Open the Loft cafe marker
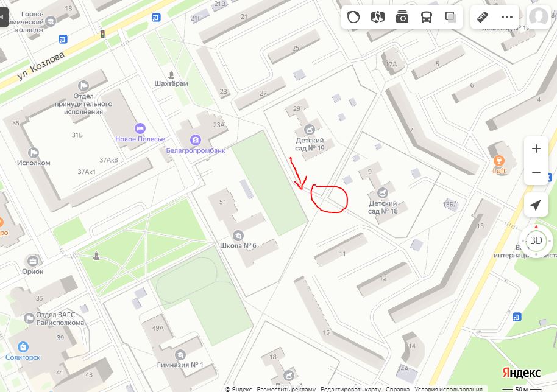 click(x=499, y=160)
